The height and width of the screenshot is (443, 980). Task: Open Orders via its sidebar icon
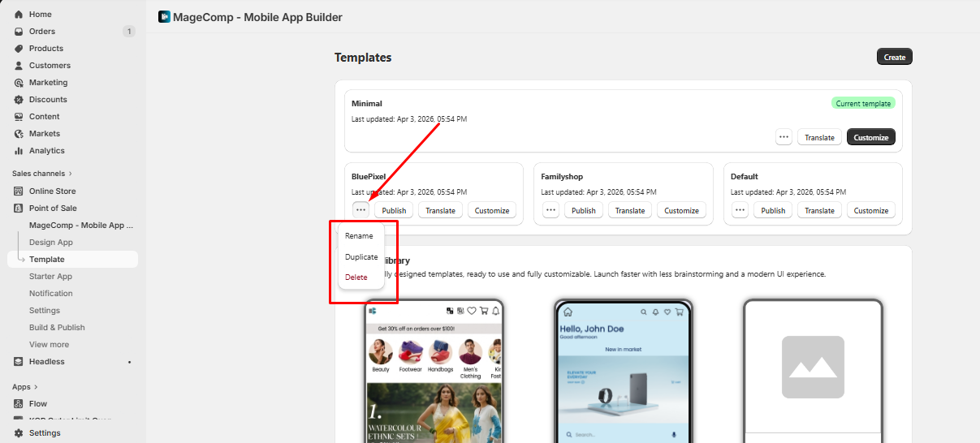(19, 32)
